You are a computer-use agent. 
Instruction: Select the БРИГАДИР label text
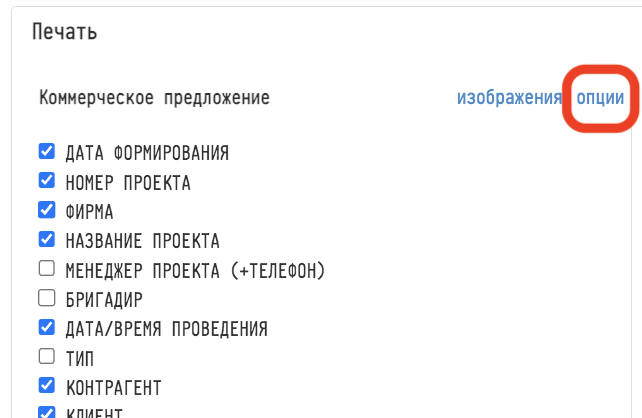(104, 298)
